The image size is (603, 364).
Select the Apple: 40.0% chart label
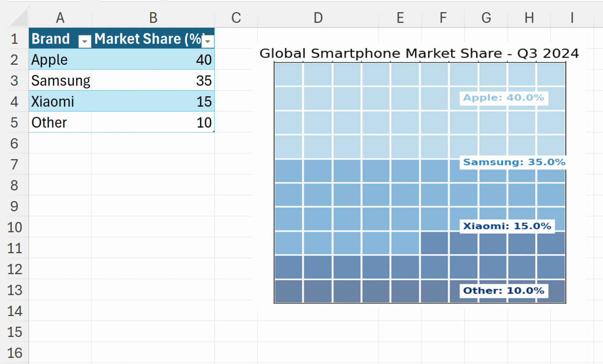pos(503,98)
